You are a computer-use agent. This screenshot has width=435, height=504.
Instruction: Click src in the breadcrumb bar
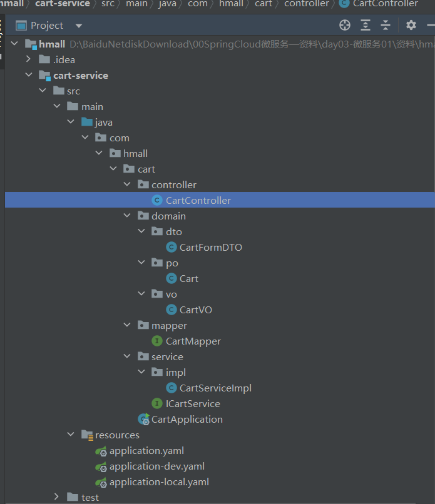[108, 4]
